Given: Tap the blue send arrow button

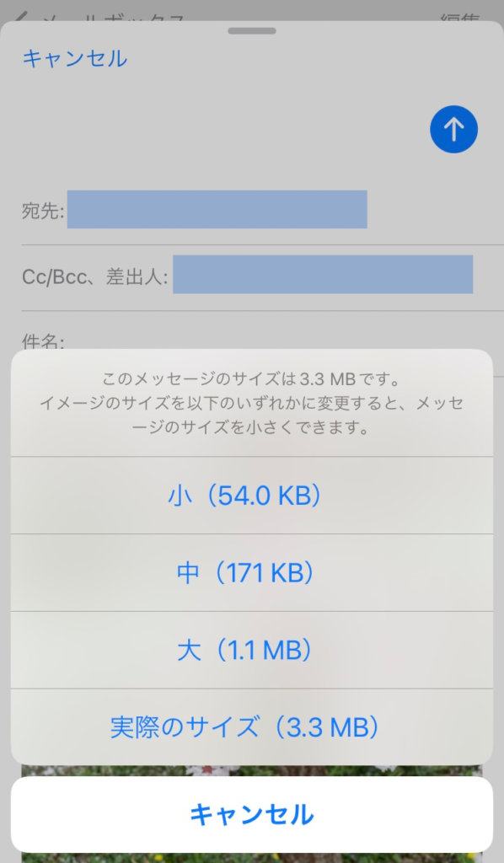Looking at the screenshot, I should (453, 129).
